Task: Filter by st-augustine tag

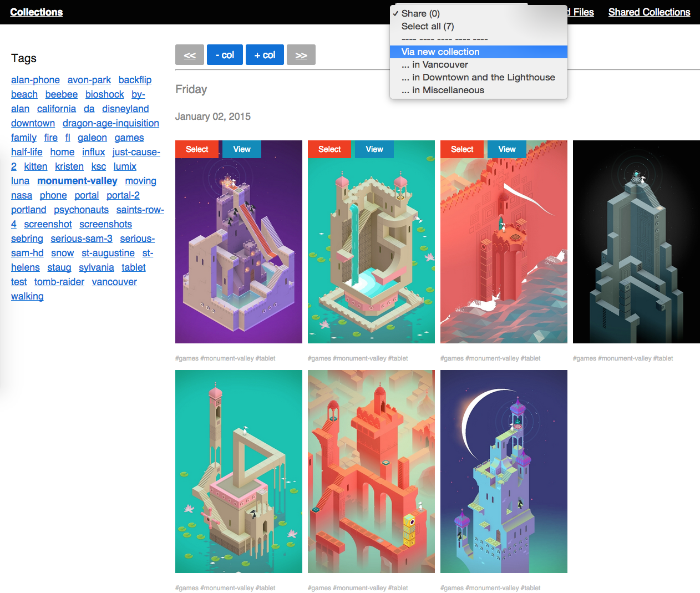Action: pyautogui.click(x=108, y=253)
